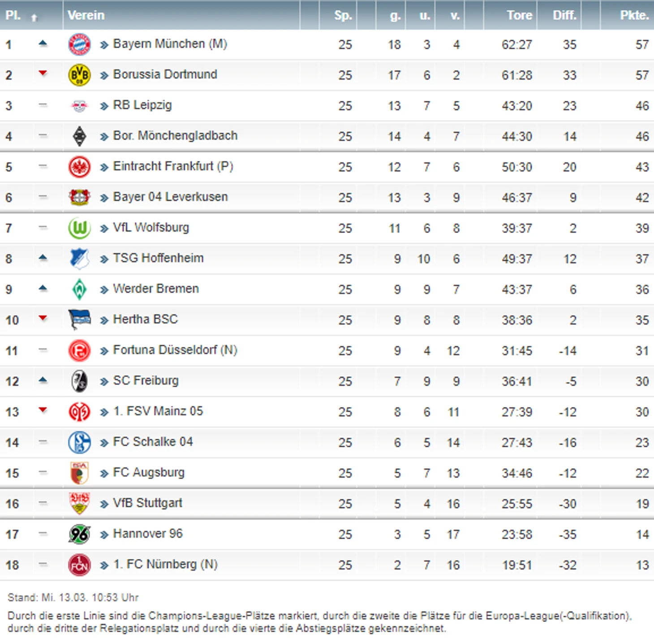Click the Verein column header

(86, 15)
